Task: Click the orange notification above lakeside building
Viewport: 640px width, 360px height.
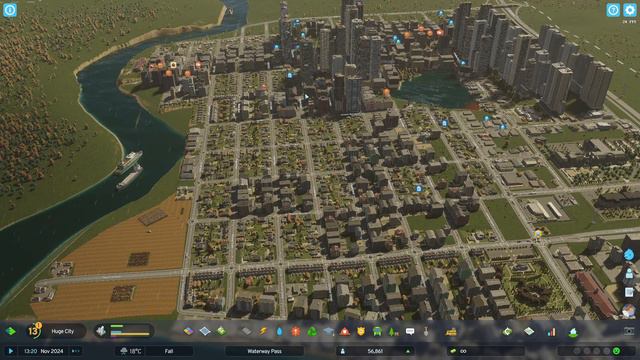Action: [x=386, y=92]
